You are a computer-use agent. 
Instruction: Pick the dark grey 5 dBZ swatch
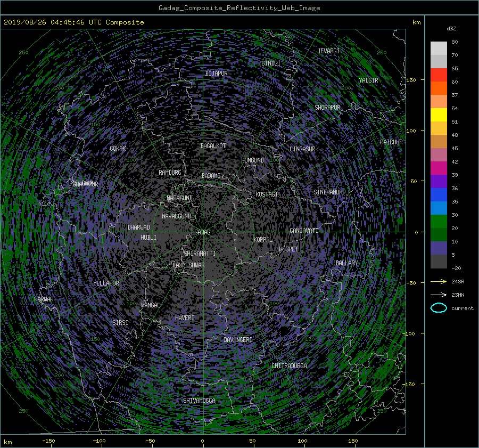pos(439,262)
